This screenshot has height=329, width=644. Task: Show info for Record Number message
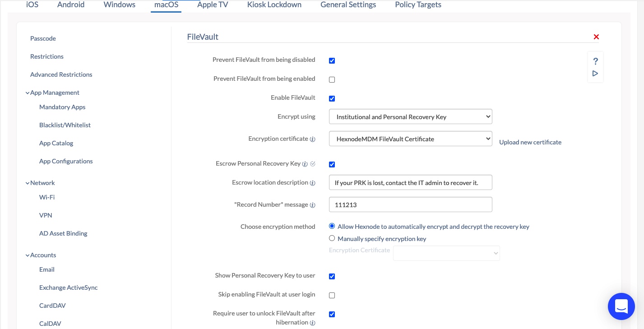312,205
